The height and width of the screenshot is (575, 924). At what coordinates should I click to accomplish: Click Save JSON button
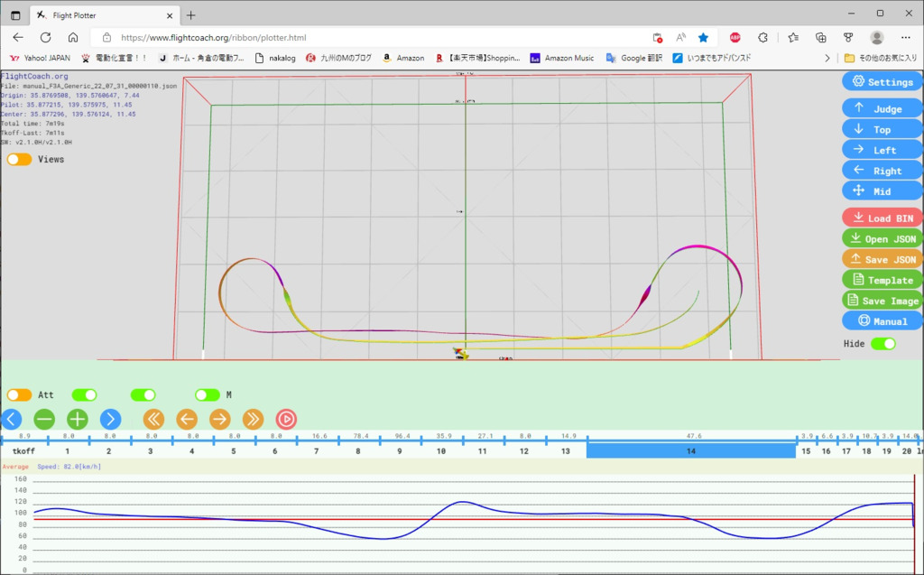click(x=882, y=259)
